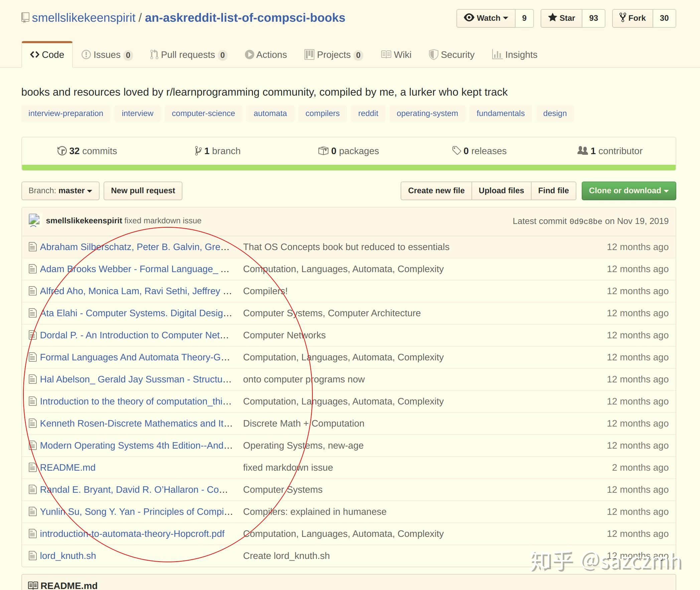Screen dimensions: 700x590
Task: Click the Security shield icon
Action: click(434, 54)
